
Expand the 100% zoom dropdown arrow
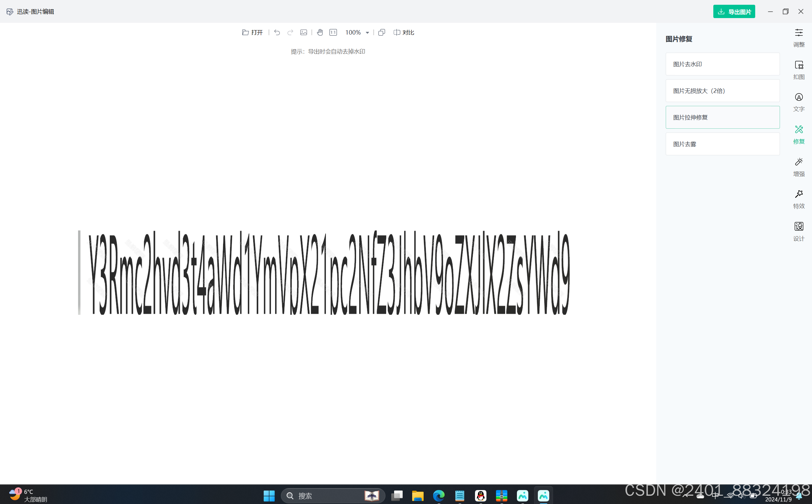coord(367,33)
